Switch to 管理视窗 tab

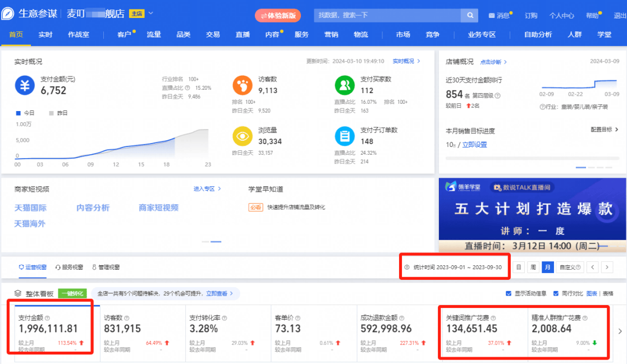(106, 268)
